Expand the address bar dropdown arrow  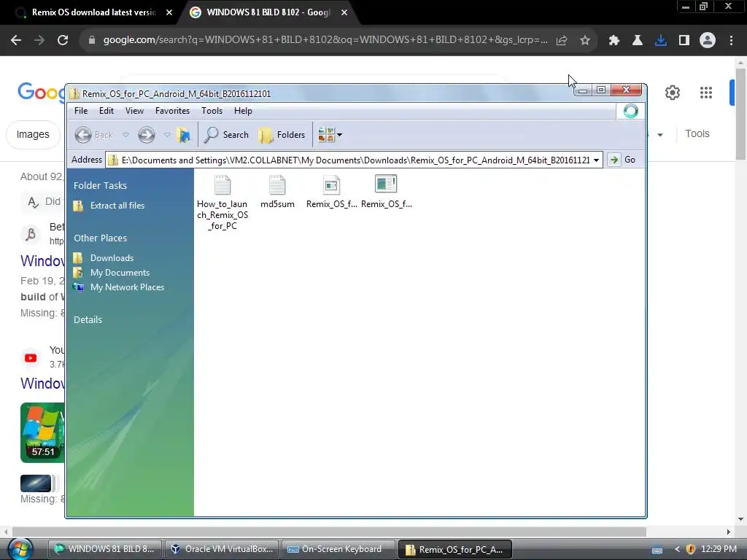(x=596, y=160)
